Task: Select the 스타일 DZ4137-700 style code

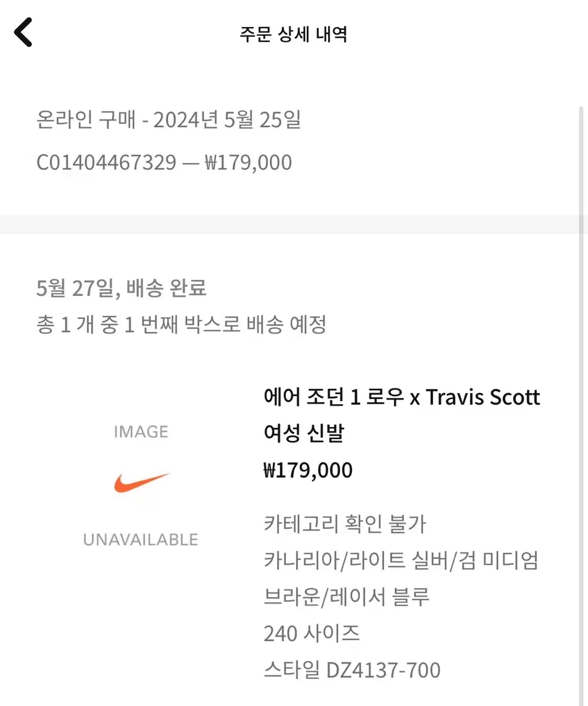Action: (352, 670)
